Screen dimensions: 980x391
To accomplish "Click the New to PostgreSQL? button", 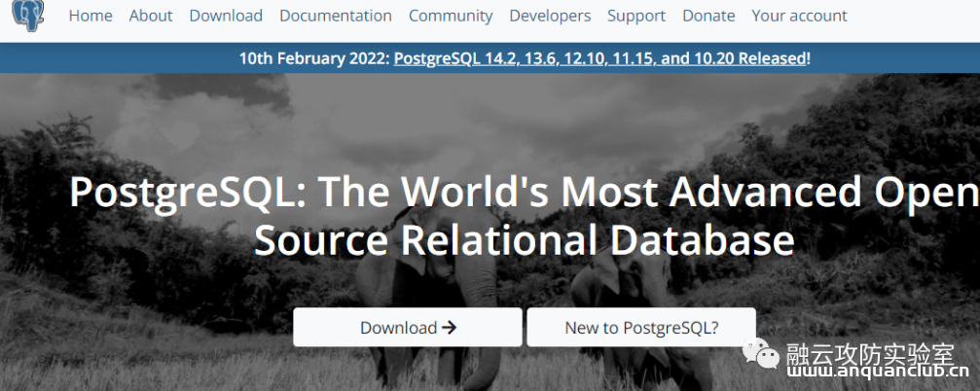I will point(641,327).
